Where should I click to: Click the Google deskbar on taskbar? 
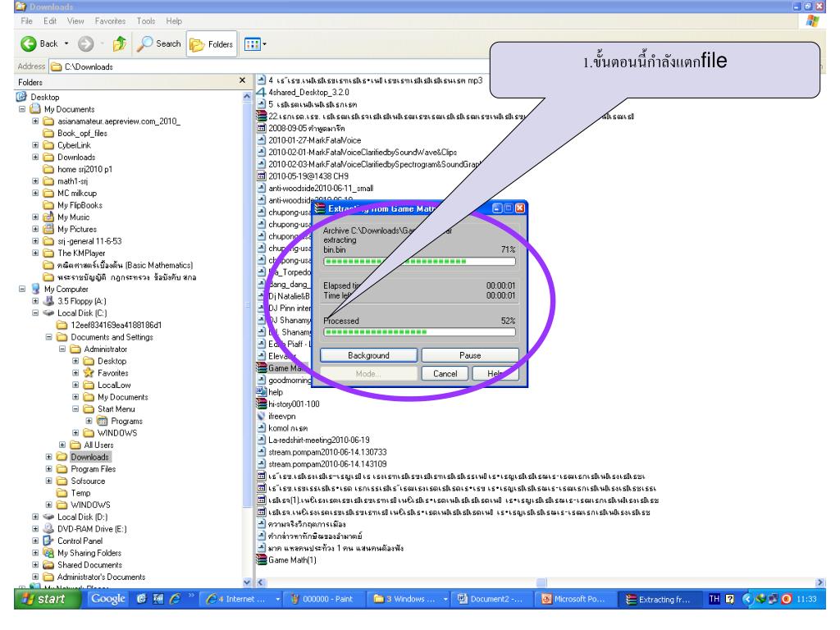pyautogui.click(x=107, y=599)
